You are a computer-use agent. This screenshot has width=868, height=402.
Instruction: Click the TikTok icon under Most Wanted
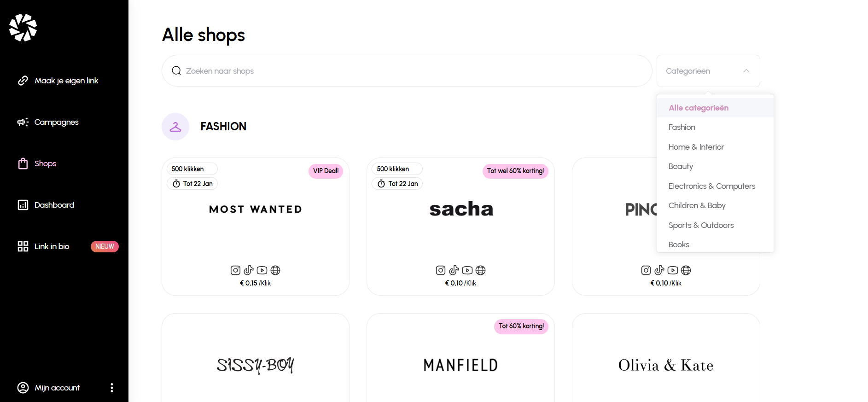[x=249, y=270]
